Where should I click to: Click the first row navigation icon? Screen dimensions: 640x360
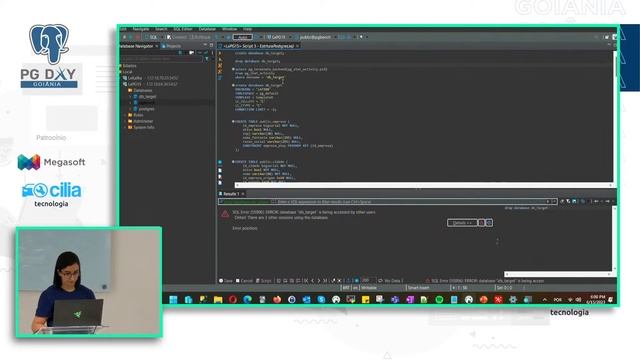tap(306, 281)
